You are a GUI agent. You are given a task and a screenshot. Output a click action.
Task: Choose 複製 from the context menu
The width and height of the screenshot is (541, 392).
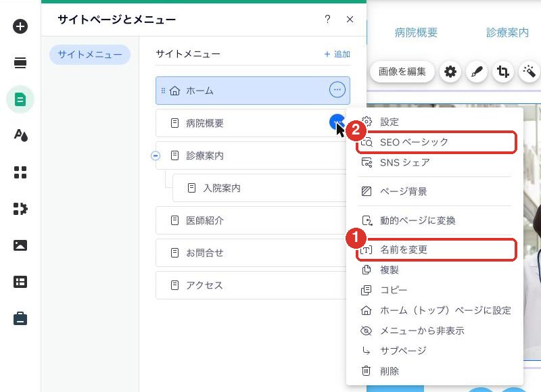[x=435, y=270]
